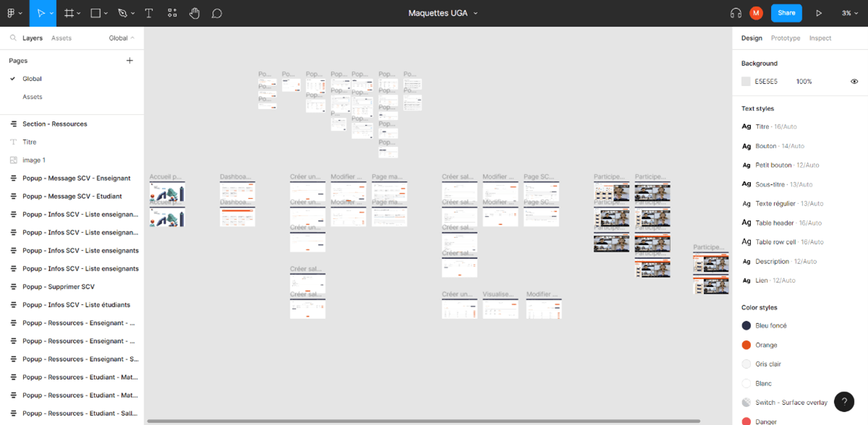868x425 pixels.
Task: Click the audio headphones icon
Action: pyautogui.click(x=736, y=13)
